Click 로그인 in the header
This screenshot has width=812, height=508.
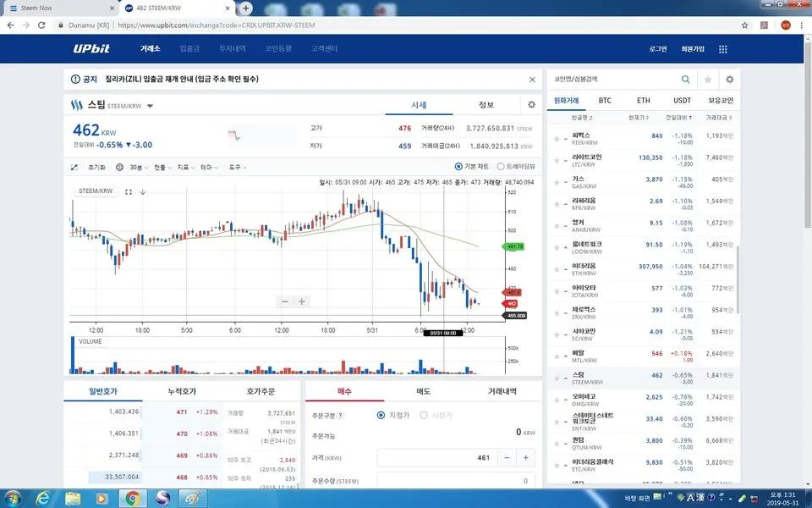(658, 49)
